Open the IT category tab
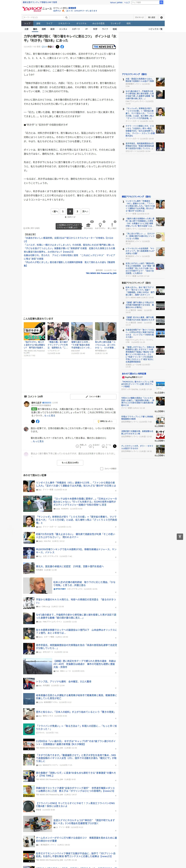186x868 pixels. point(86,29)
